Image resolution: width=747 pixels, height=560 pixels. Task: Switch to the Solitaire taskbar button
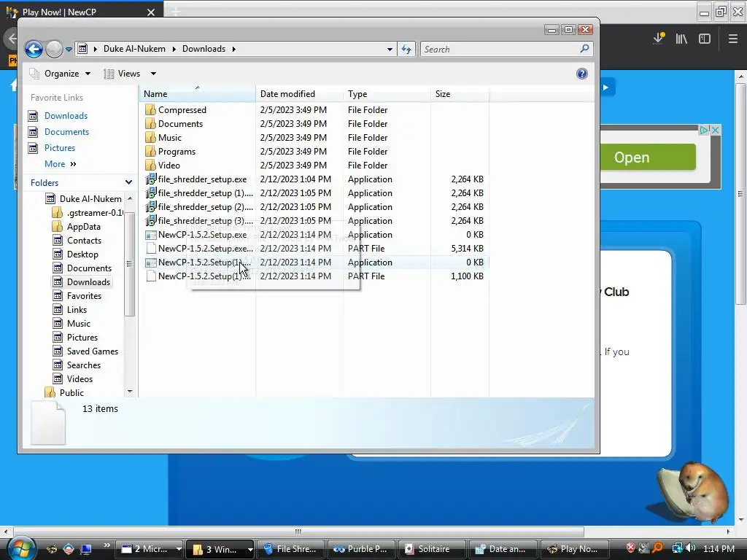tap(432, 549)
